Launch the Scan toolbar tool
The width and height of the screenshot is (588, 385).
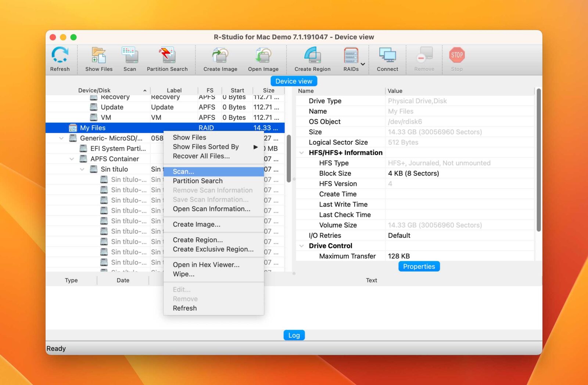pos(129,58)
